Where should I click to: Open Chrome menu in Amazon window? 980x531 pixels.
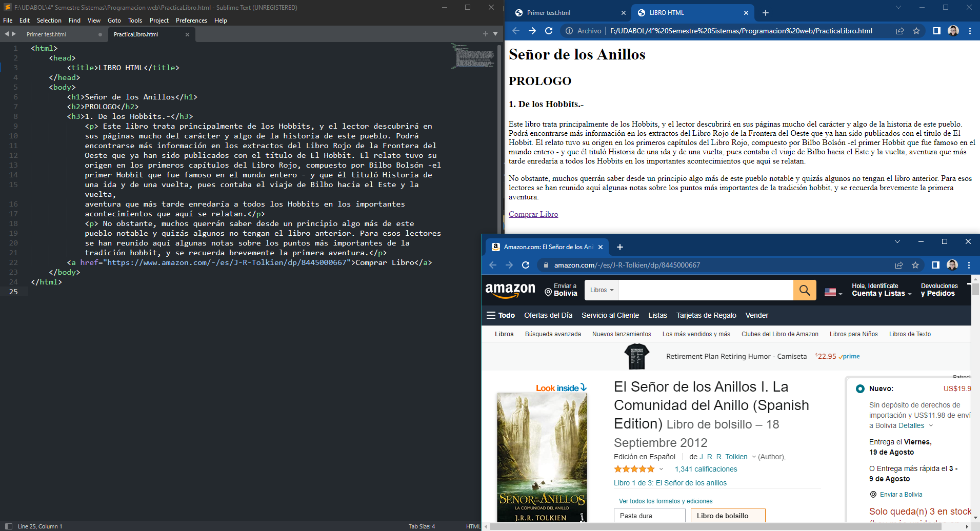coord(969,265)
